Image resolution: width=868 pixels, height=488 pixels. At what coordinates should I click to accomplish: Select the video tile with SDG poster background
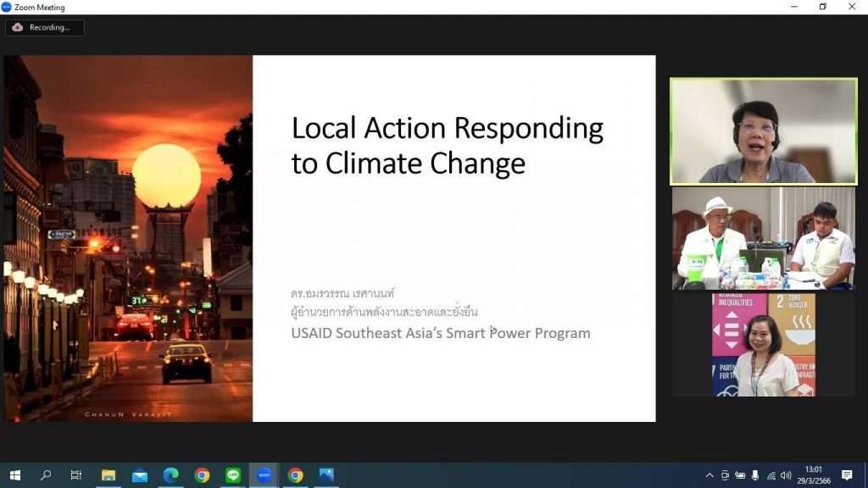[x=764, y=345]
